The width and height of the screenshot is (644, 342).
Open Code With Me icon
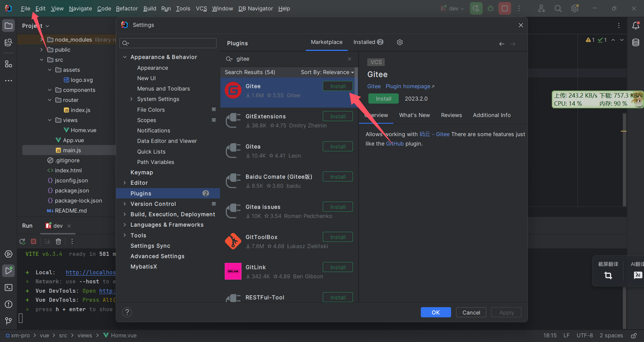coord(541,8)
